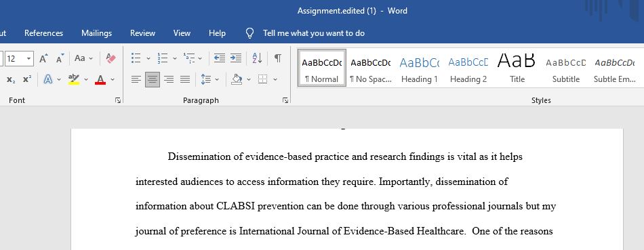644x250 pixels.
Task: Open the References tab
Action: coord(43,33)
